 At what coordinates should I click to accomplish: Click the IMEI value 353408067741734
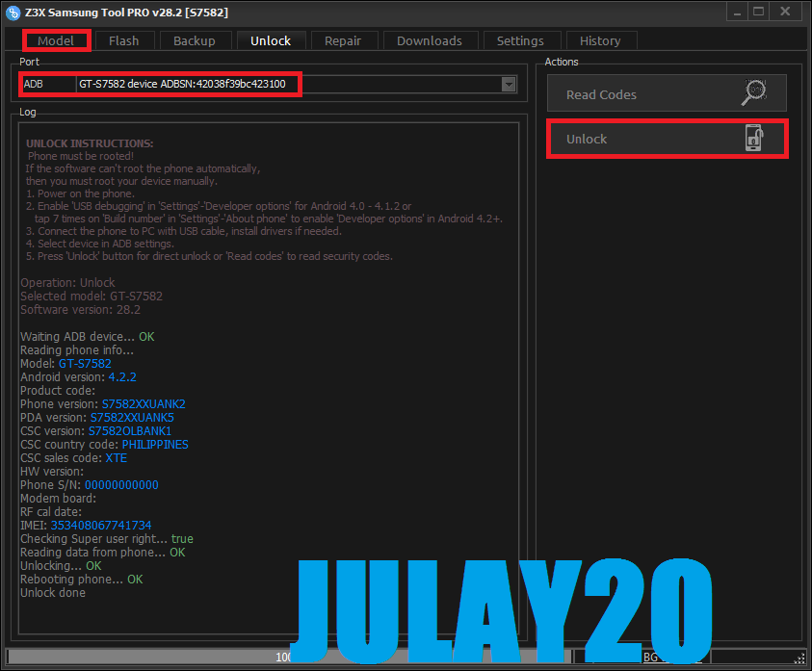[101, 526]
